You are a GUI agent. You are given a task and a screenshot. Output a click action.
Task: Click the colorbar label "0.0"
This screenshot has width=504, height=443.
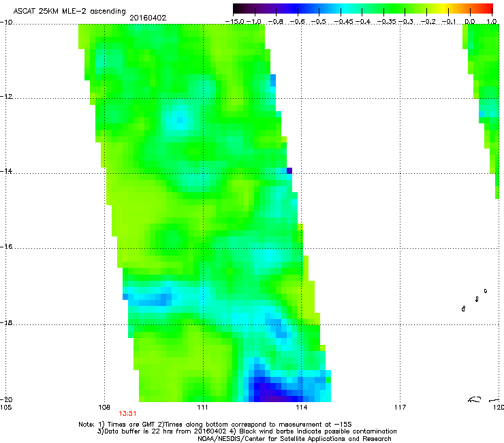[470, 22]
